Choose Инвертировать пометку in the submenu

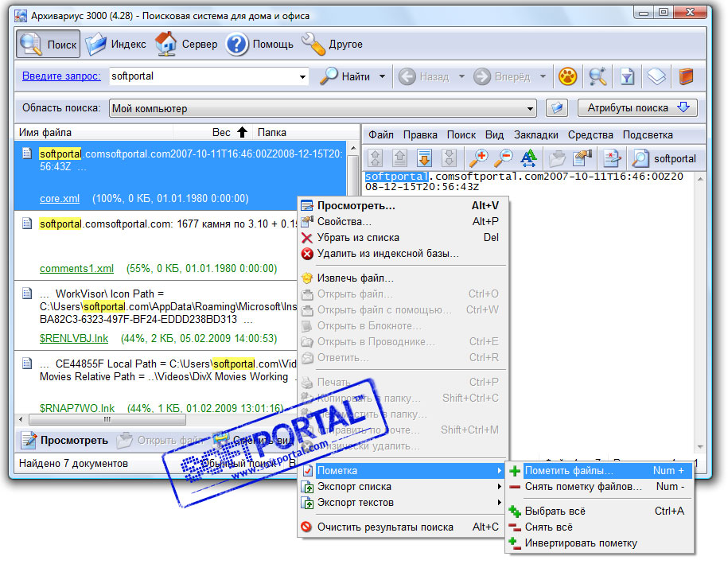pos(599,543)
